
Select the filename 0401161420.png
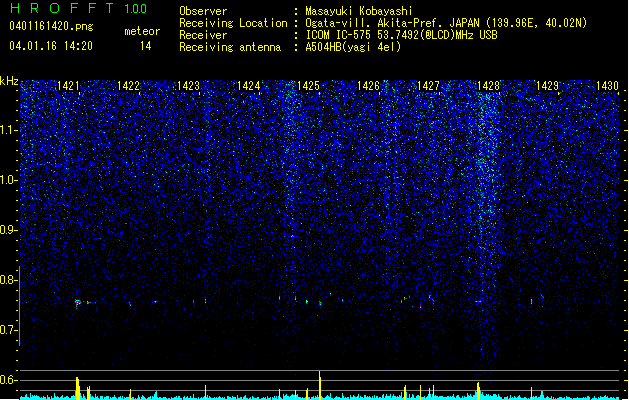(x=51, y=26)
